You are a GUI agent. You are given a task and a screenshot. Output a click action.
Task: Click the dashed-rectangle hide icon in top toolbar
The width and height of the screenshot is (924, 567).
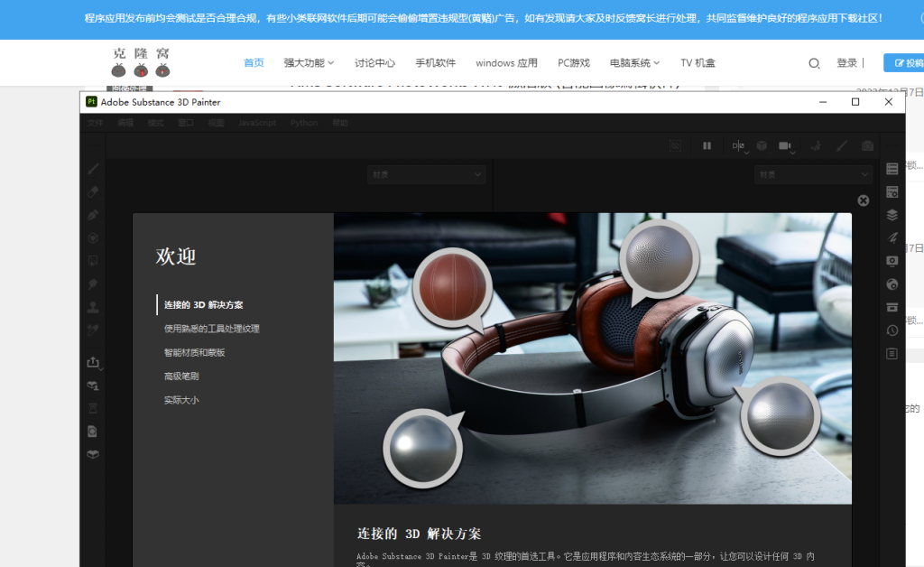(x=675, y=145)
